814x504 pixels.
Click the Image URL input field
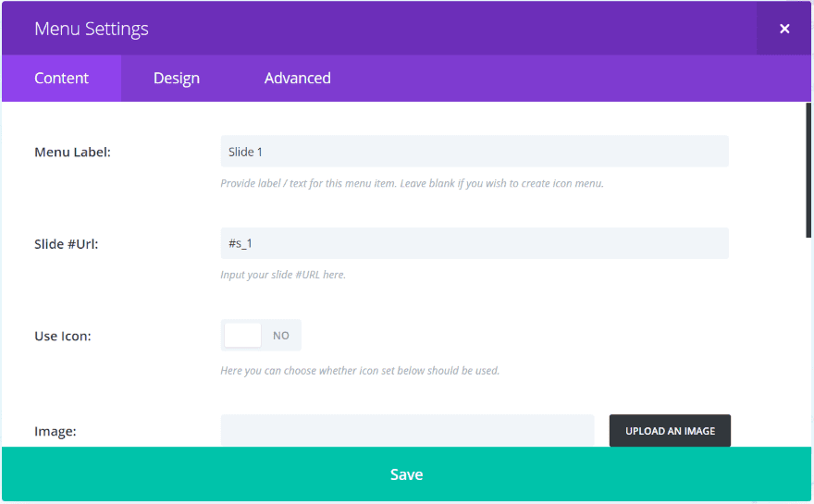(407, 430)
